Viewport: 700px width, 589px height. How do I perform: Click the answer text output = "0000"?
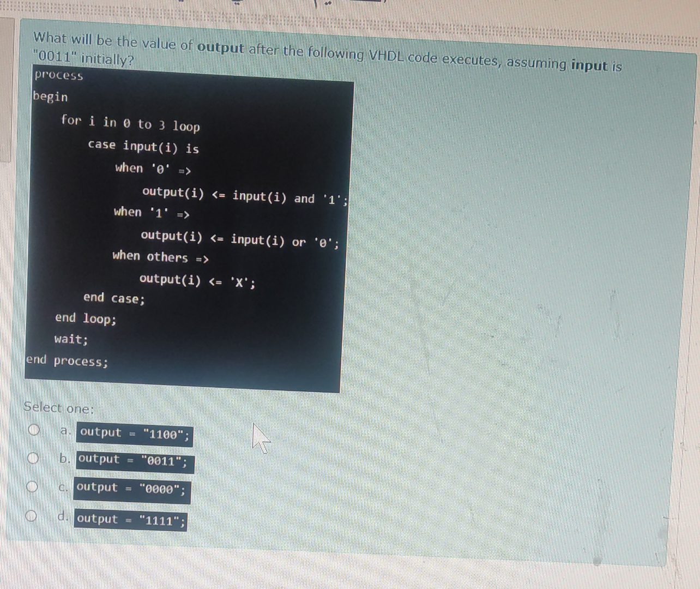[x=131, y=490]
